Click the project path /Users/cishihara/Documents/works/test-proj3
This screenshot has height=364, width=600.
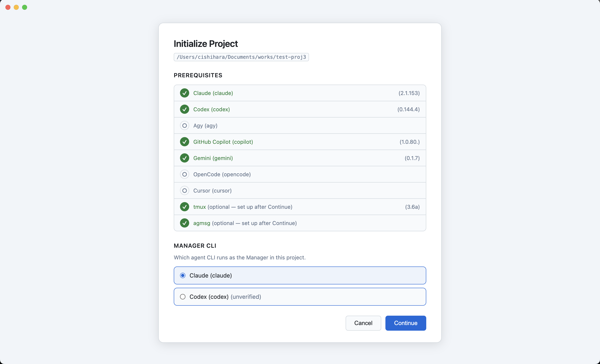(241, 57)
